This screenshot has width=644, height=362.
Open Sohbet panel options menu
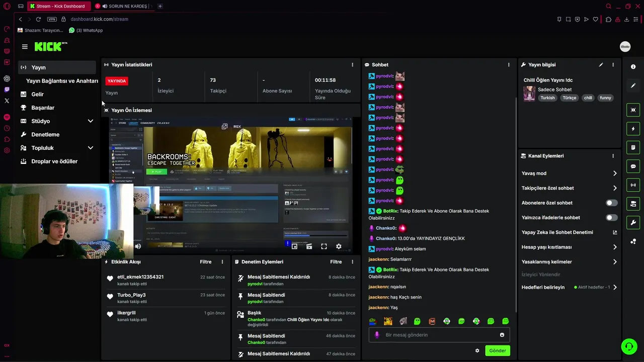509,65
